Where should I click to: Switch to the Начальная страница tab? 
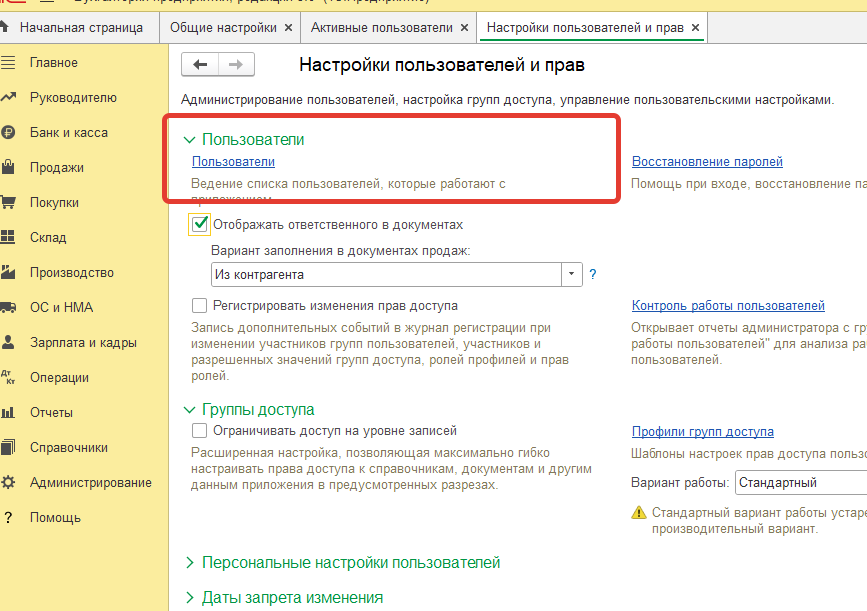81,28
